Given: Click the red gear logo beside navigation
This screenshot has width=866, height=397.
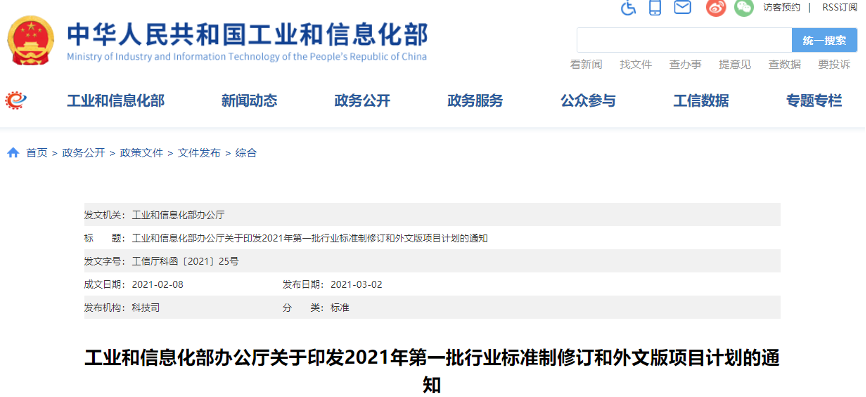Looking at the screenshot, I should 16,100.
